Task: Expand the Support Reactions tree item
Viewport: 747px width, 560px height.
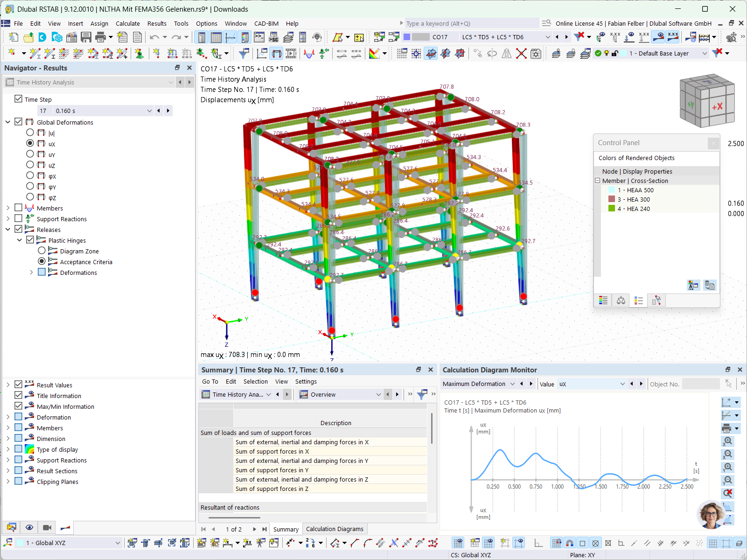Action: pyautogui.click(x=7, y=218)
